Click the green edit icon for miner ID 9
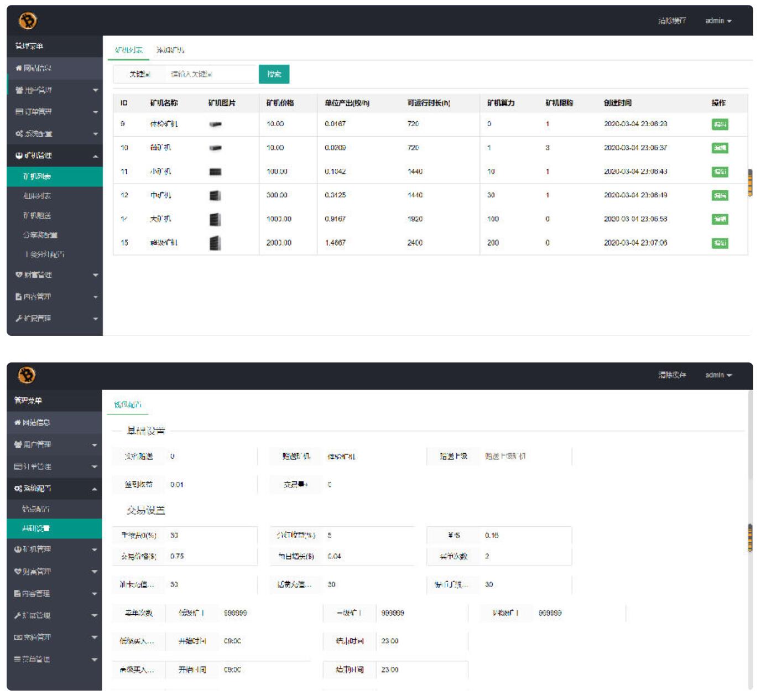 720,125
